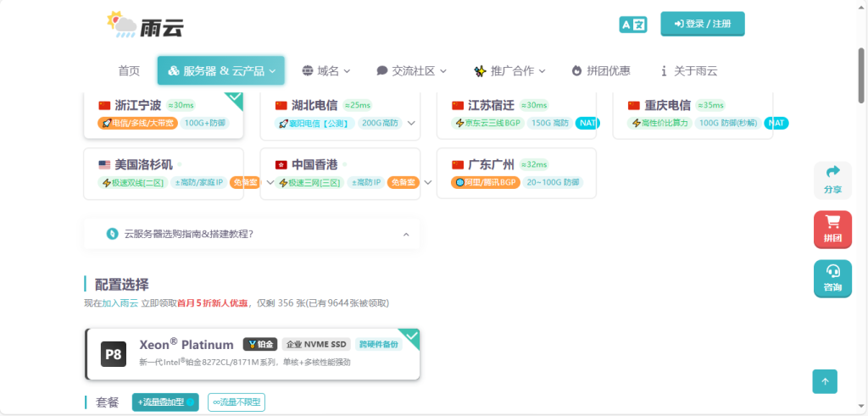
Task: Click the page vertical scrollbar thumb
Action: pos(861,75)
